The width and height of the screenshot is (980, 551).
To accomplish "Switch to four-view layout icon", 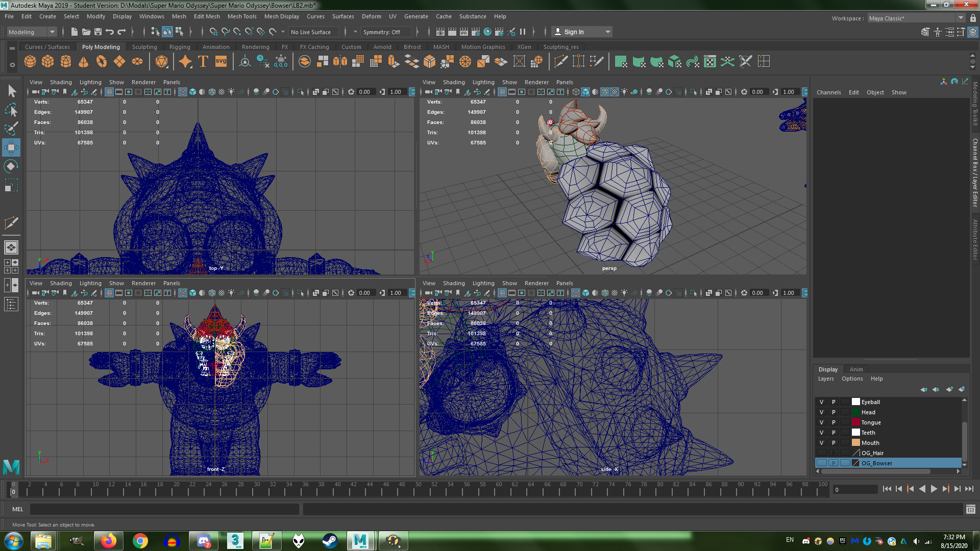I will point(11,266).
